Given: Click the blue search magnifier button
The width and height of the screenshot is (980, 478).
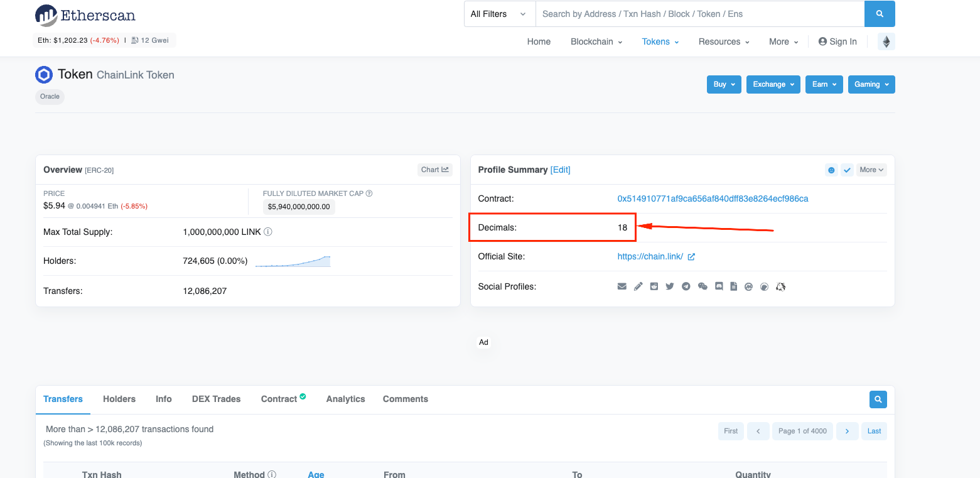Looking at the screenshot, I should coord(879,14).
